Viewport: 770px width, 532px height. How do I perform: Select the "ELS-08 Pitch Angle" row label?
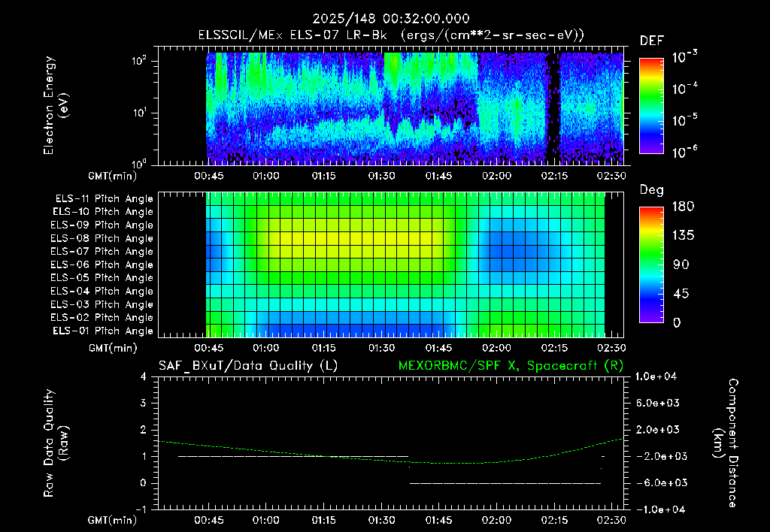point(102,238)
